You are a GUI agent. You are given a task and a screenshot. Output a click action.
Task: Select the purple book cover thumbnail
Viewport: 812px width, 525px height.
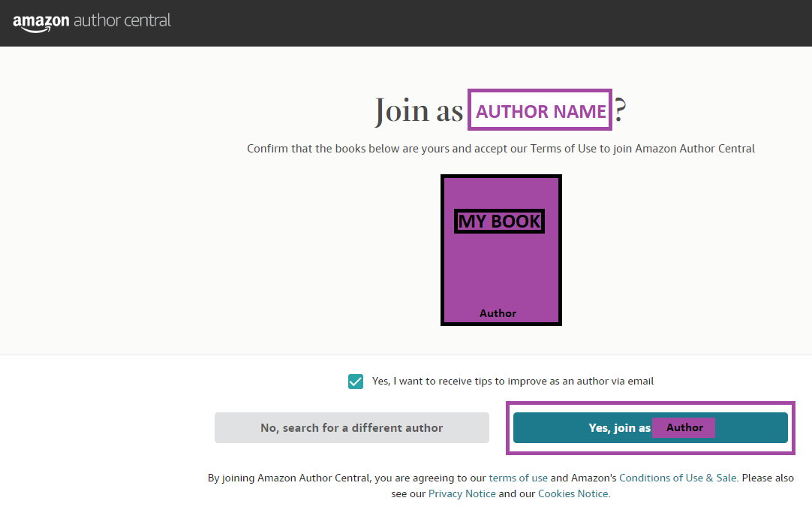point(501,250)
